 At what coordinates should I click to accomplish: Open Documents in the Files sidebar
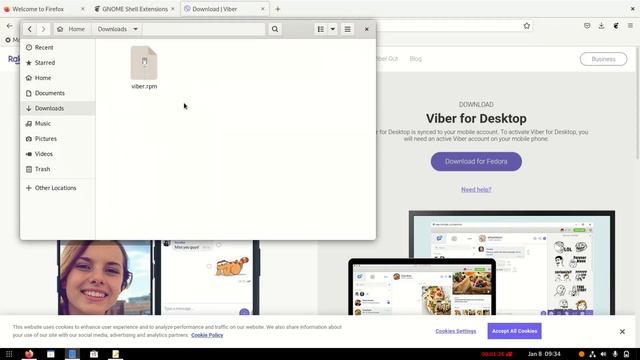(x=58, y=93)
